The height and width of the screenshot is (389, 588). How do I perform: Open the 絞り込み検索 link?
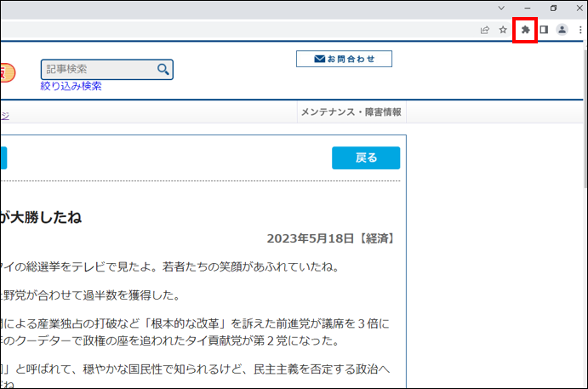pos(71,86)
